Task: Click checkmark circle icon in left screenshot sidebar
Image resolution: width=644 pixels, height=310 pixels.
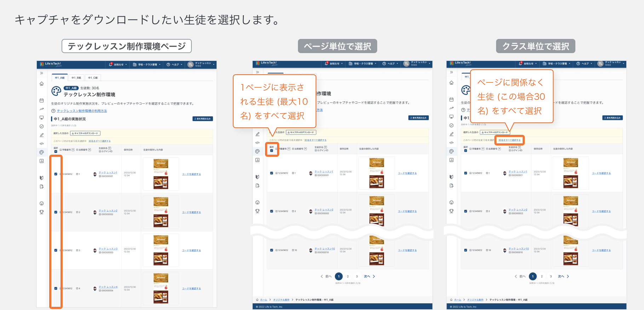Action: point(41,126)
